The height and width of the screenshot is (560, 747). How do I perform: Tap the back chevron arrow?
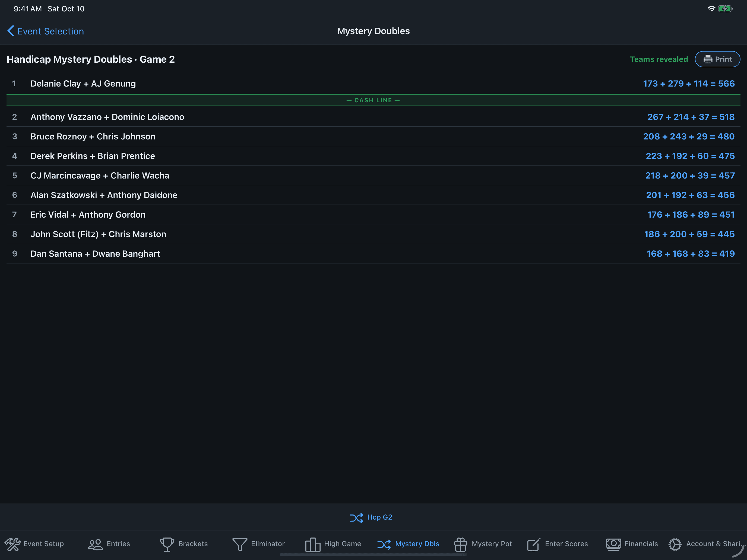(x=11, y=31)
